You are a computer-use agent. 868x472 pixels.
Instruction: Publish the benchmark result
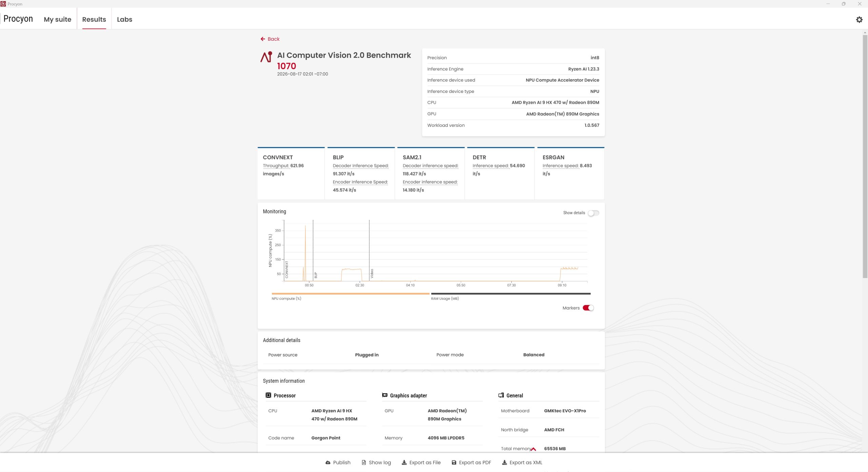tap(338, 463)
